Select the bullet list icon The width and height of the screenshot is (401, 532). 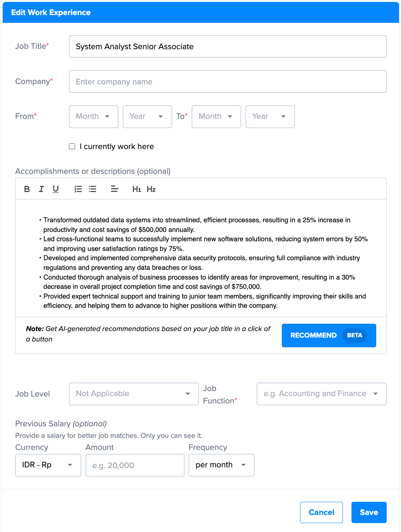[x=92, y=189]
